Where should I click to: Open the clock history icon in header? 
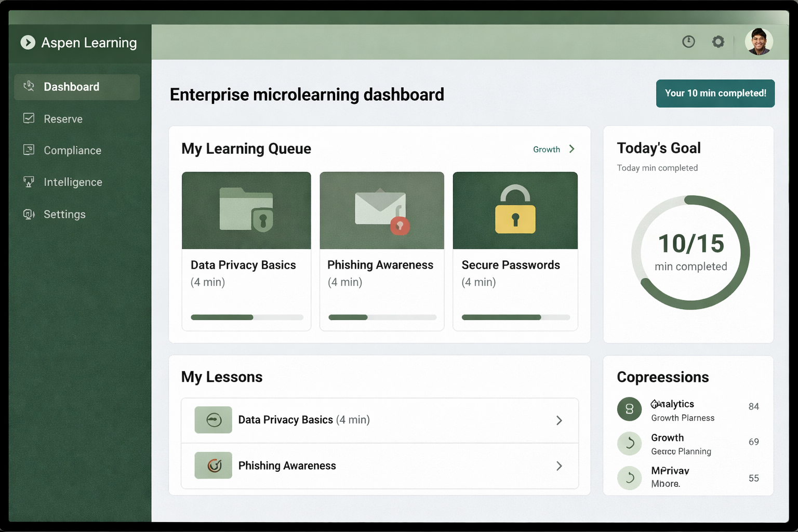tap(688, 42)
